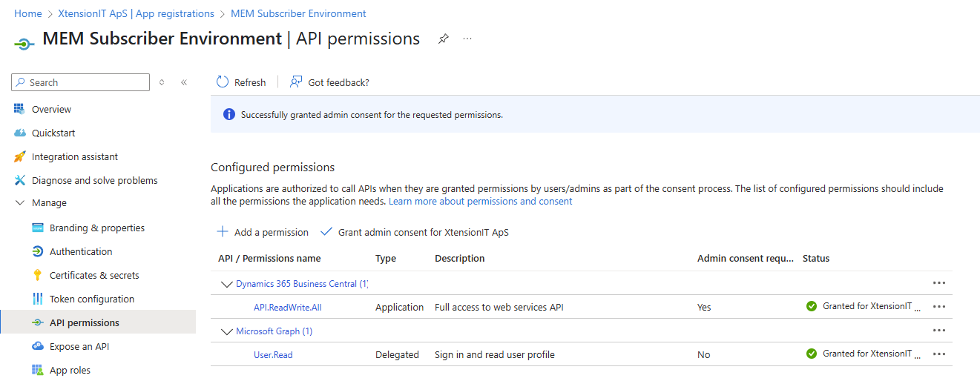This screenshot has width=980, height=381.
Task: Click the pin icon beside the page title
Action: (x=443, y=39)
